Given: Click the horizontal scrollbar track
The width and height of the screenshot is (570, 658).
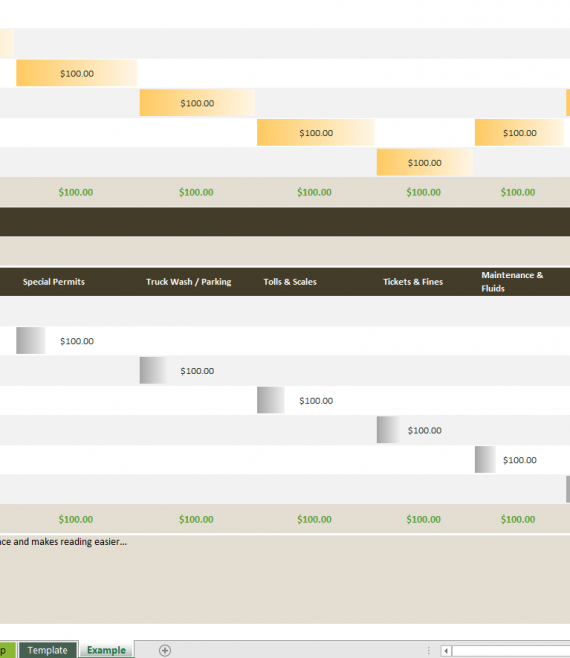Looking at the screenshot, I should [511, 650].
